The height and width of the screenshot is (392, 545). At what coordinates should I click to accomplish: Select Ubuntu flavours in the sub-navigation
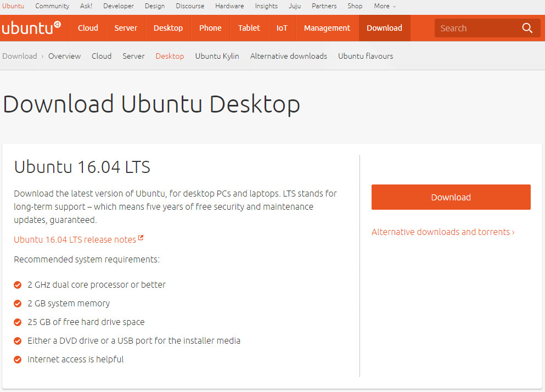(366, 56)
